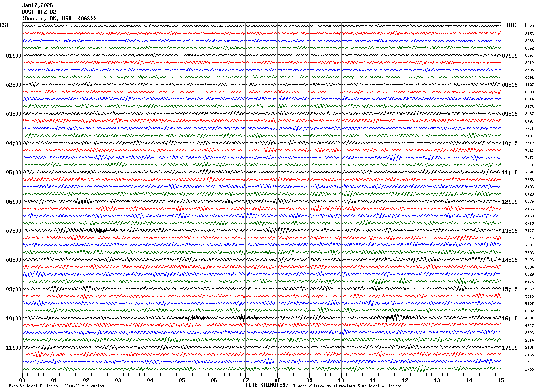
Task: Click the 07:00 black trace burst near minute 2
Action: [102, 231]
